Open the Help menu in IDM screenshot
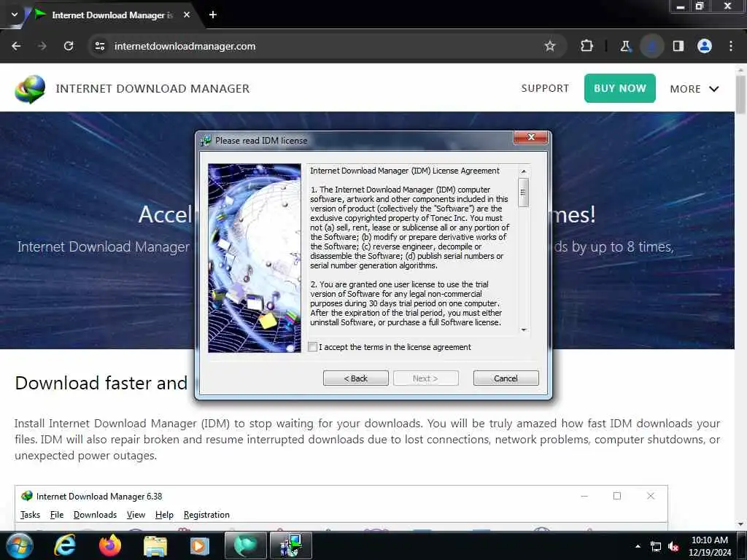Image resolution: width=747 pixels, height=560 pixels. 164,515
